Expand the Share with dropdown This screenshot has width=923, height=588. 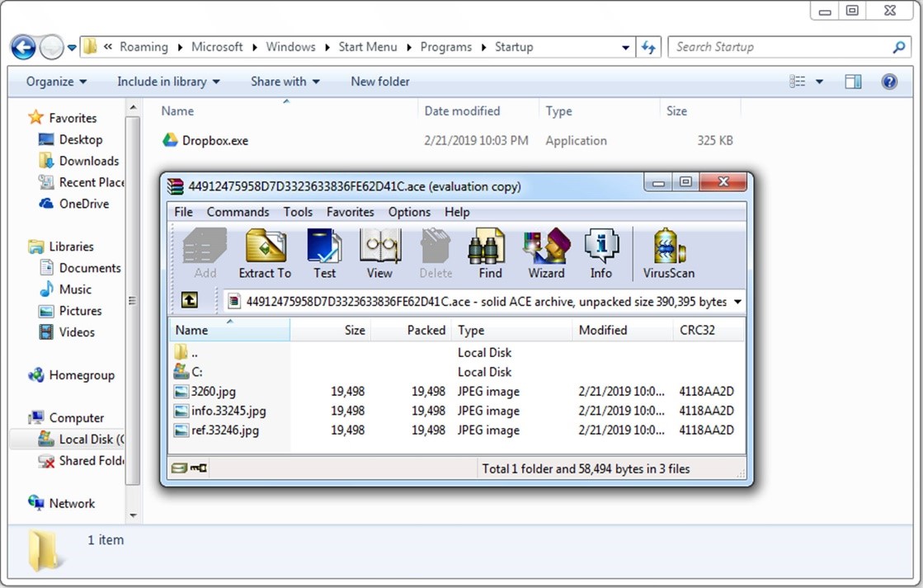[285, 81]
